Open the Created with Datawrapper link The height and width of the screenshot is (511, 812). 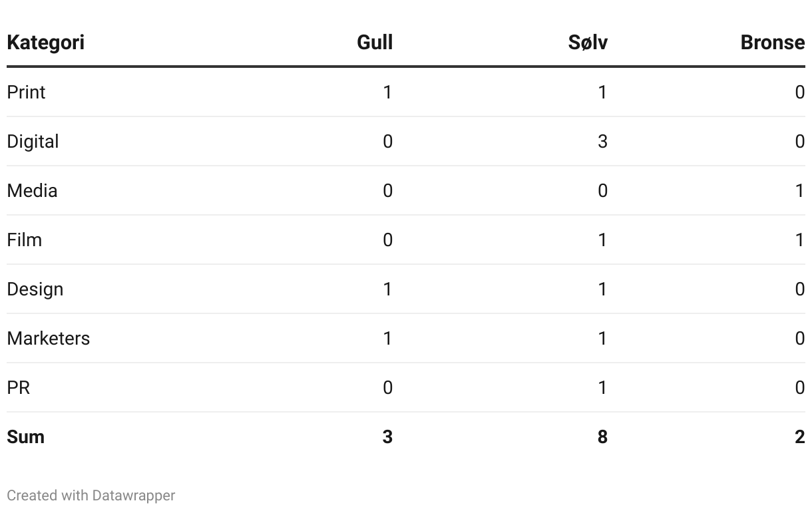[x=91, y=496]
